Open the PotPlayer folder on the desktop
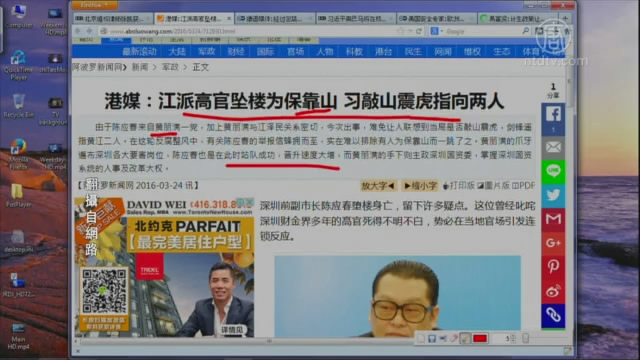This screenshot has width=640, height=360. pos(17,195)
